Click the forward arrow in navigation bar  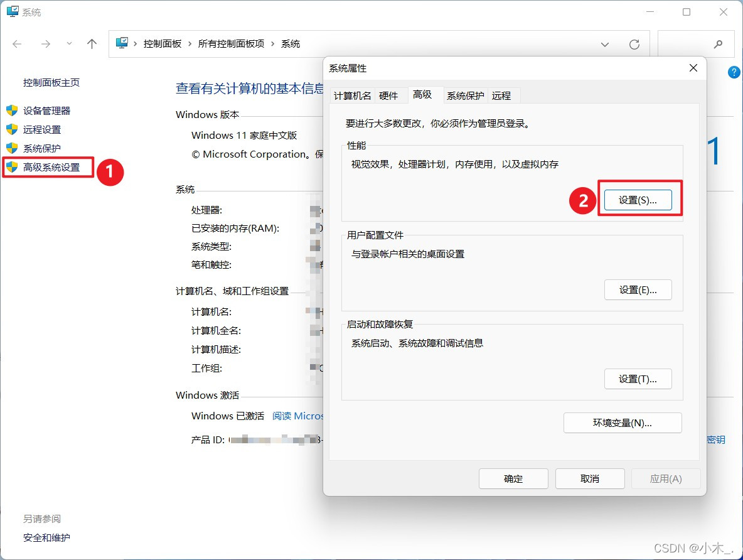tap(45, 44)
